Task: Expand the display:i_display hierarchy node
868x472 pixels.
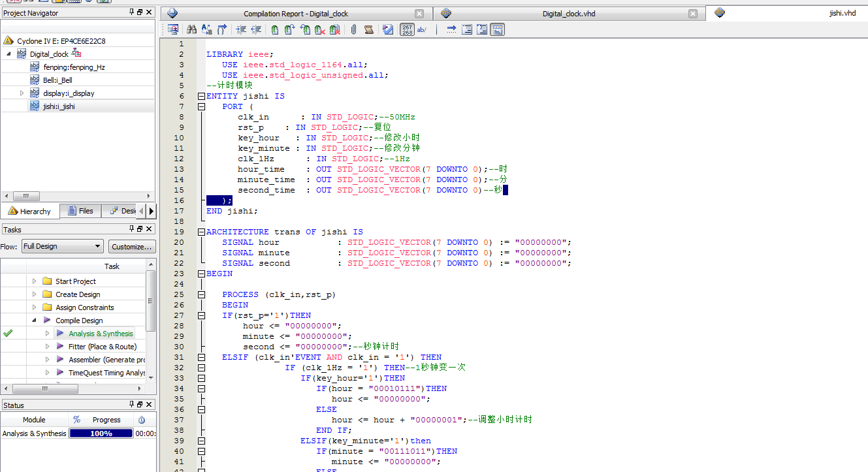Action: coord(22,93)
